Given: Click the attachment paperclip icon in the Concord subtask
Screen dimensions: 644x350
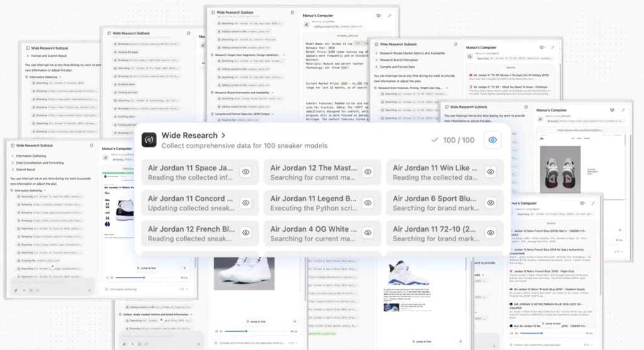Looking at the screenshot, I should [x=16, y=290].
